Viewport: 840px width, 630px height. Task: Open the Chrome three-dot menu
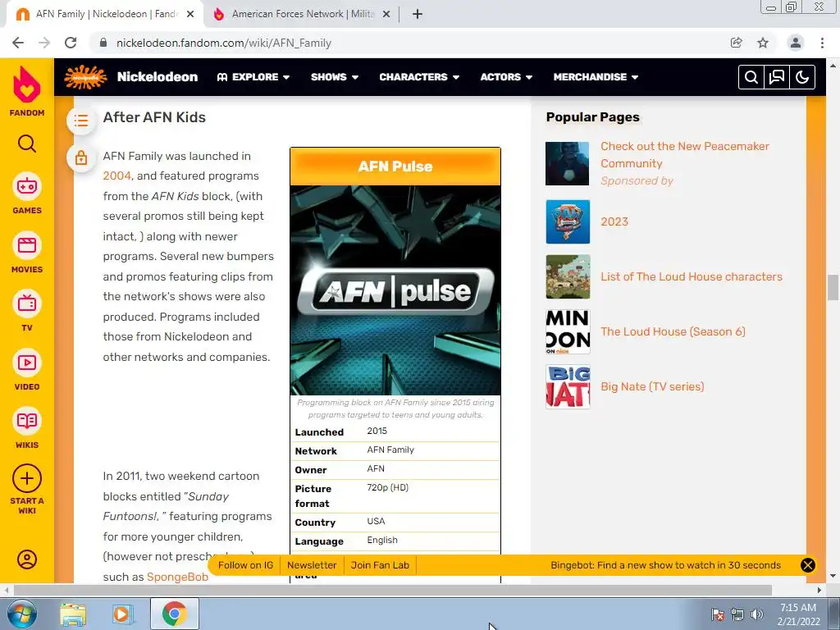pos(822,43)
